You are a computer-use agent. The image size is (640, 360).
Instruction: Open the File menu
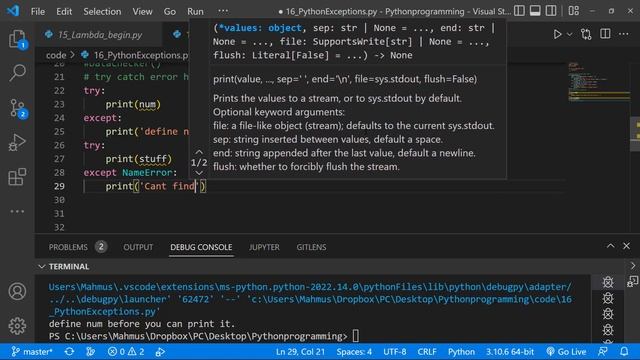point(38,11)
